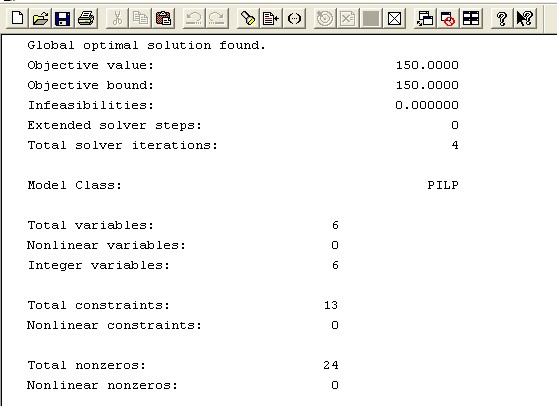Image resolution: width=557 pixels, height=406 pixels.
Task: Save the model with the floppy disk icon
Action: click(63, 18)
